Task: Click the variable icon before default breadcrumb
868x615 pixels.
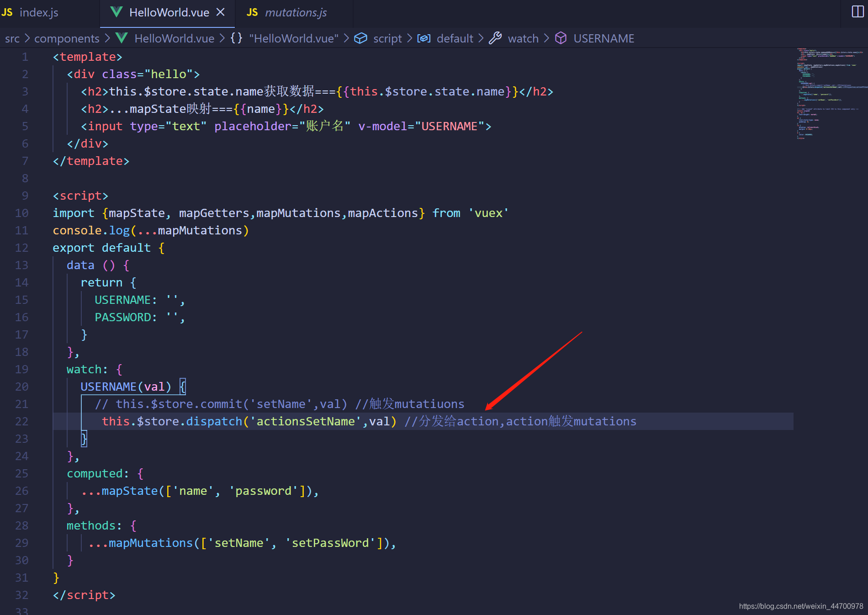Action: 423,38
